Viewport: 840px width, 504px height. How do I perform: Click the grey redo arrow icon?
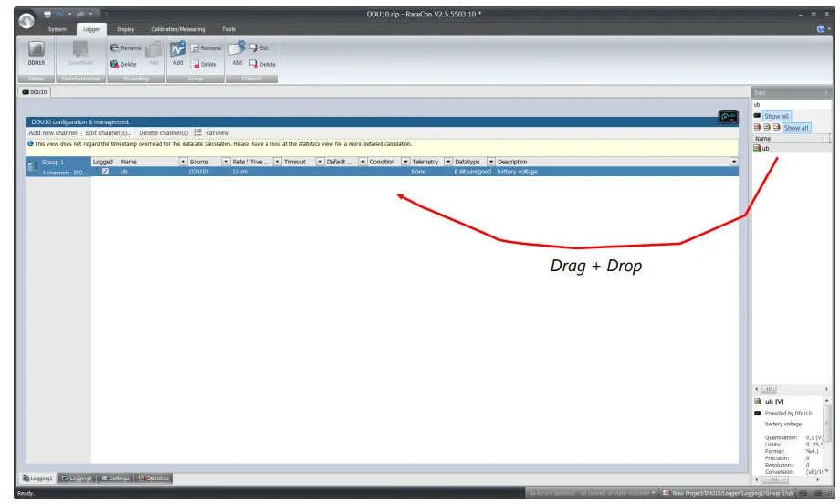point(80,15)
